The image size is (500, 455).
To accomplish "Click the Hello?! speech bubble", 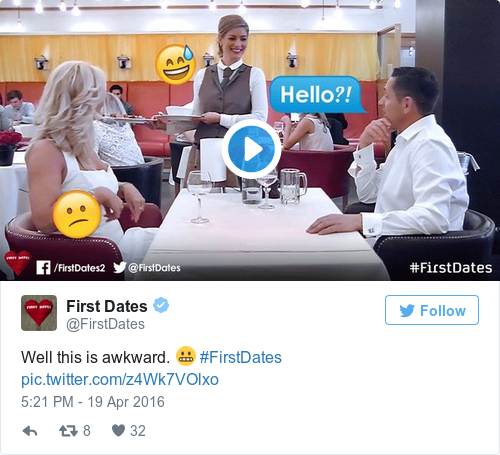I will click(316, 95).
